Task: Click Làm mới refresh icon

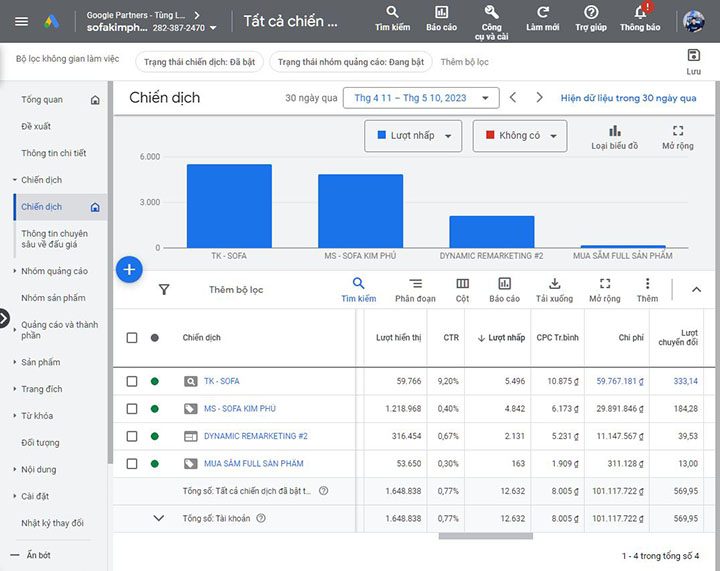Action: click(x=543, y=19)
